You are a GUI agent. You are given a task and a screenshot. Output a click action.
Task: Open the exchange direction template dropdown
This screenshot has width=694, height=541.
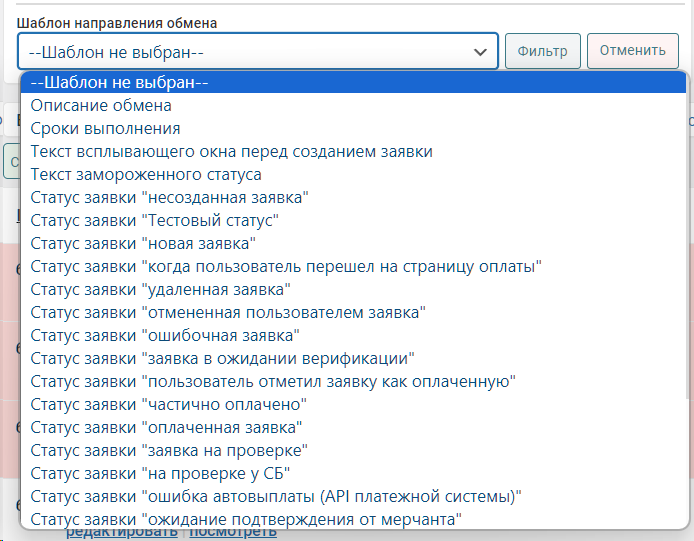[x=257, y=51]
